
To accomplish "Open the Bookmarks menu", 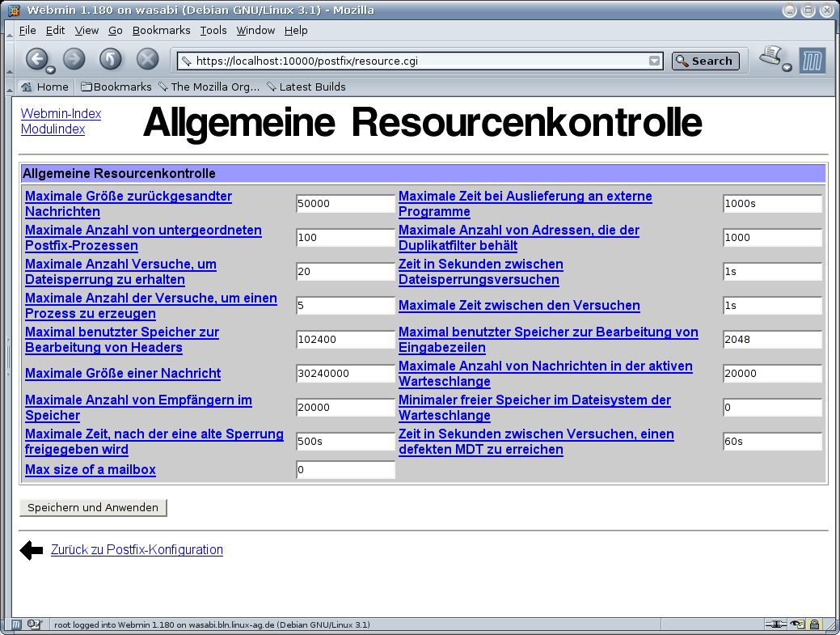I will [161, 31].
